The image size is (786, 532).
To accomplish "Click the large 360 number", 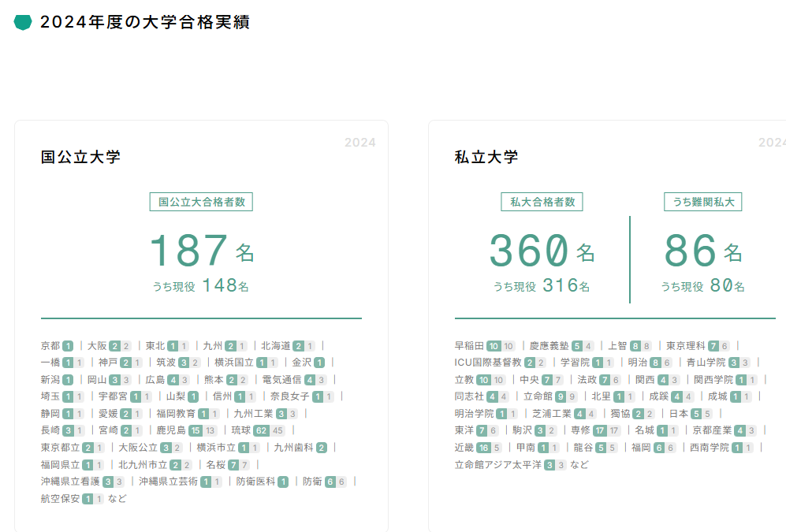I will click(x=528, y=250).
